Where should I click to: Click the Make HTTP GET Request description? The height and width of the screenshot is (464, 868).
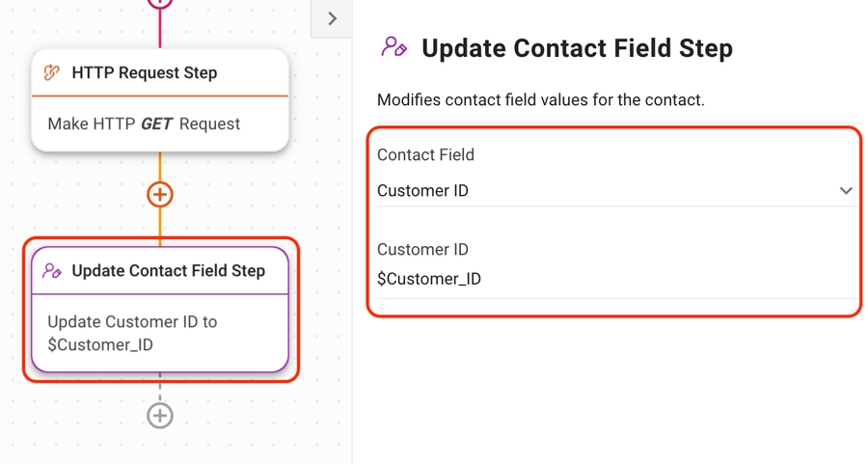pyautogui.click(x=144, y=123)
